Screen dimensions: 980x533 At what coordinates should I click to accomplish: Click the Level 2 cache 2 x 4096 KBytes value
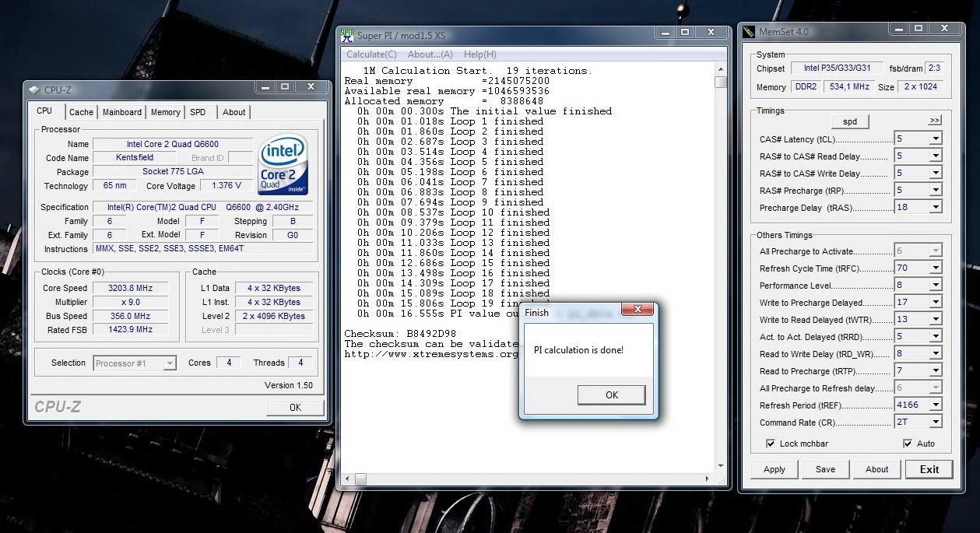274,316
